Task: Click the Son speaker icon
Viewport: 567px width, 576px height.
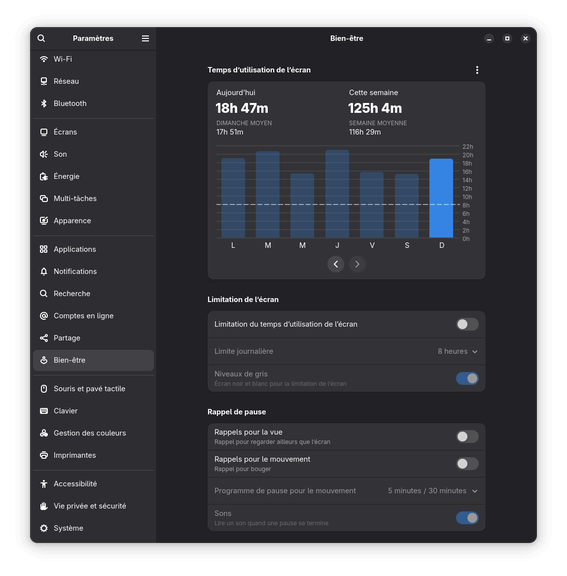Action: (x=44, y=154)
